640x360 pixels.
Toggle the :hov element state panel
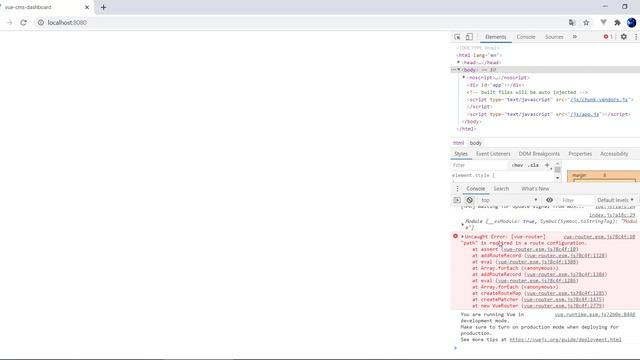point(517,165)
